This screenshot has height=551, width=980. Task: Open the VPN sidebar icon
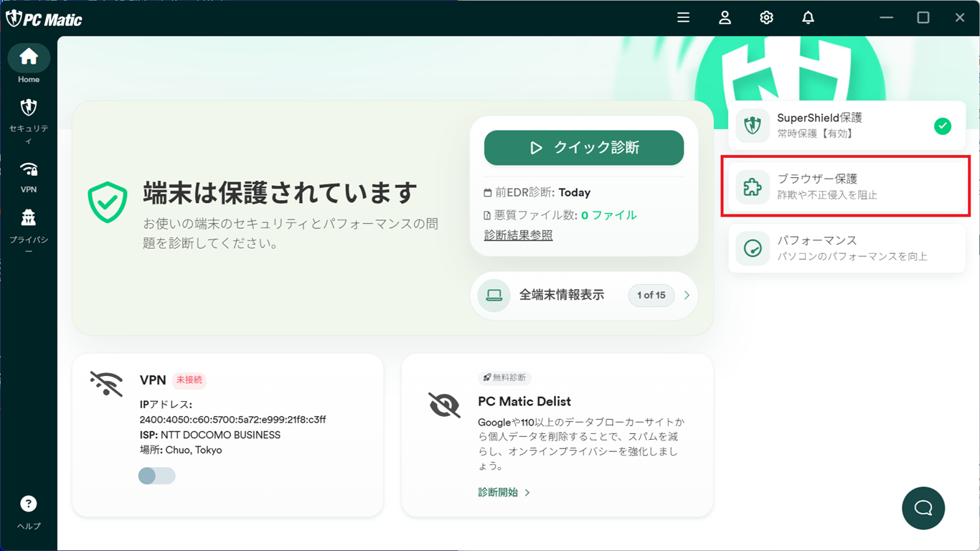point(29,169)
